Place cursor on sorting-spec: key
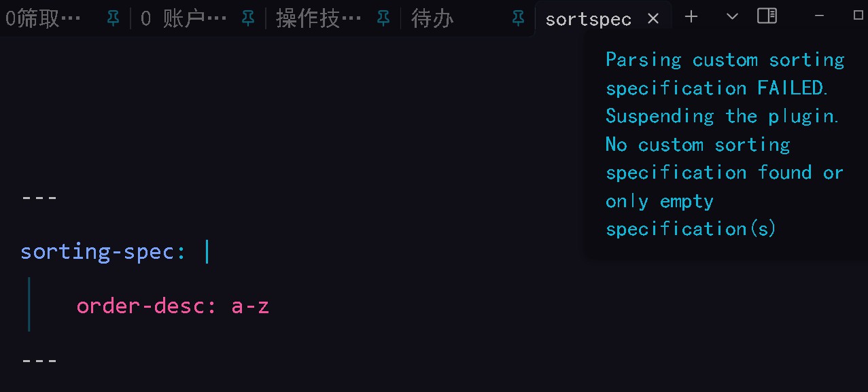The image size is (868, 392). click(x=103, y=252)
